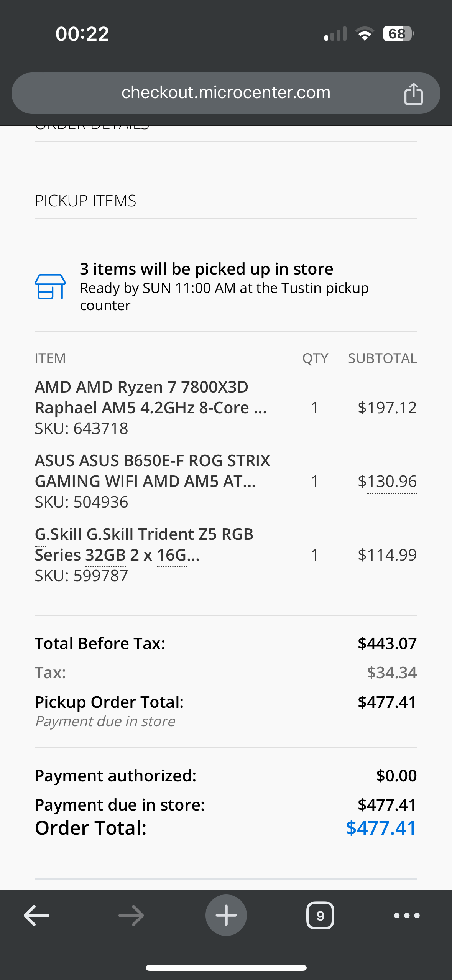The width and height of the screenshot is (452, 980).
Task: Open the AMD Ryzen 7 7800X3D item
Action: (x=150, y=397)
